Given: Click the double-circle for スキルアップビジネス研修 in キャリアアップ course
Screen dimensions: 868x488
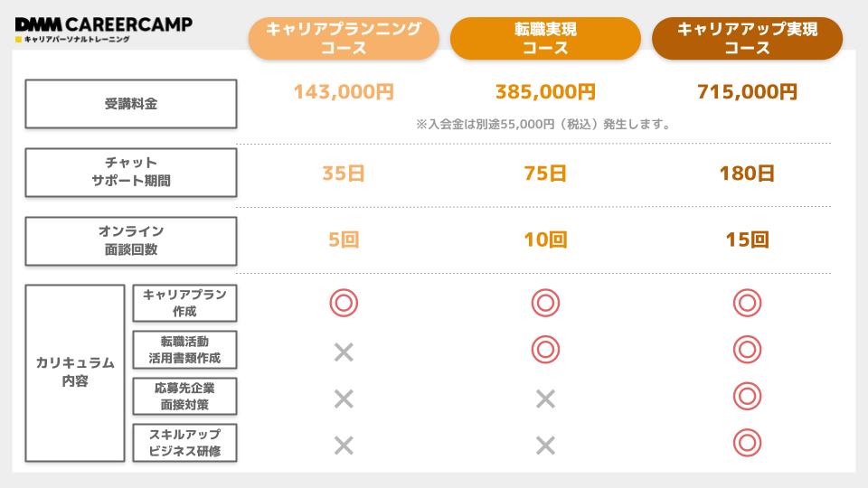Looking at the screenshot, I should [748, 443].
